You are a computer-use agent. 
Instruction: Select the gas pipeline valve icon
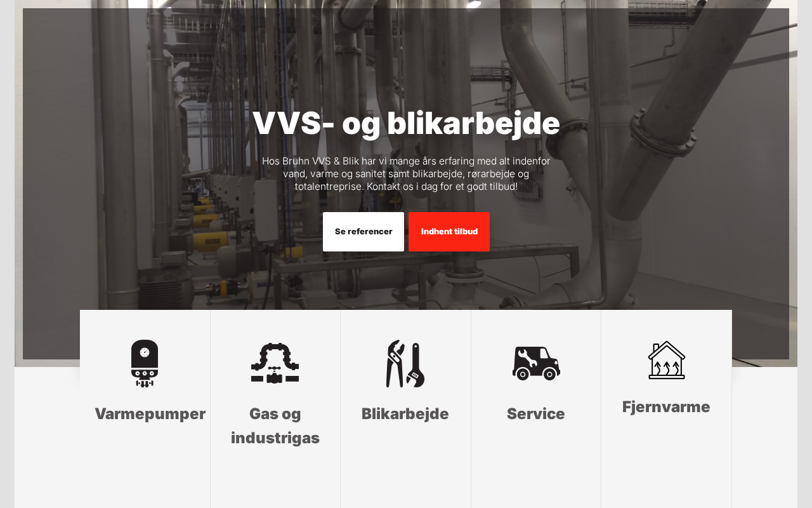[x=275, y=363]
